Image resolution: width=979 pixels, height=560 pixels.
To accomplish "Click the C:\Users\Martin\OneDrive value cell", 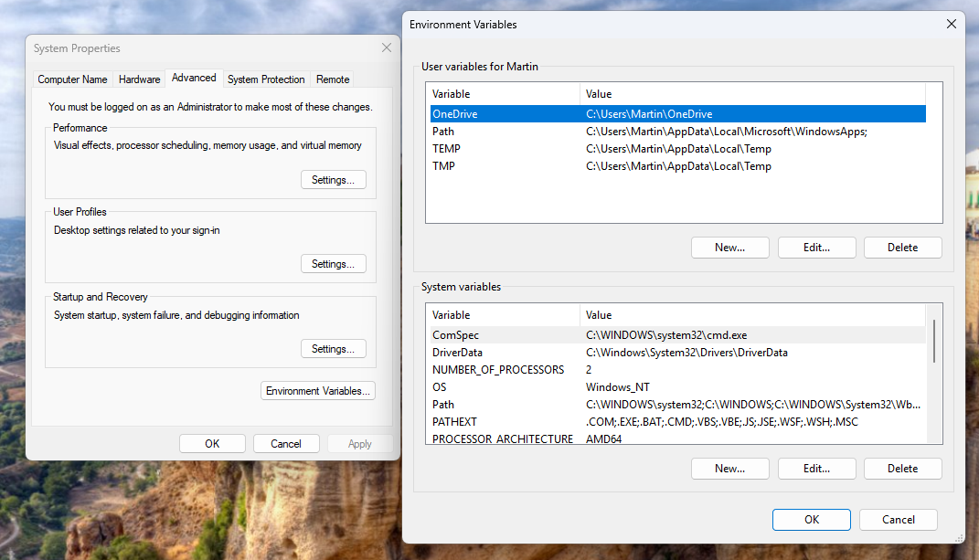I will tap(649, 113).
